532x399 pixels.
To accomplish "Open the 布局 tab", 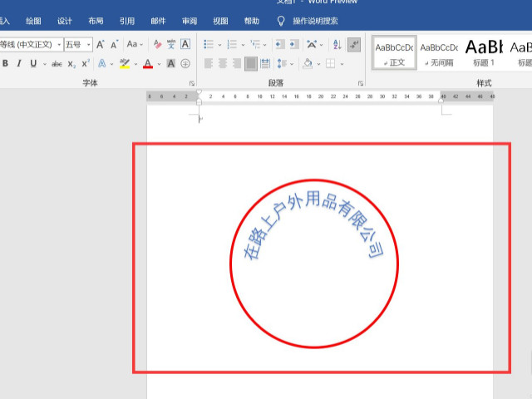I will click(x=96, y=21).
